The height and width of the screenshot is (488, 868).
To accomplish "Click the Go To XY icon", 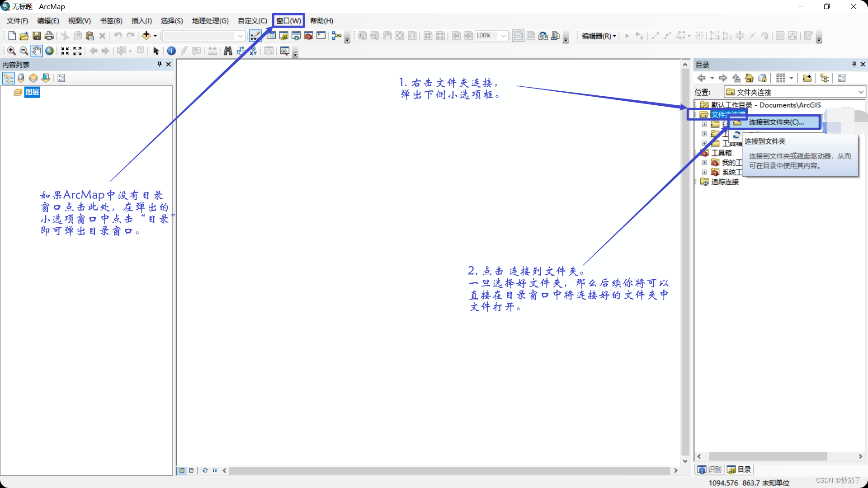I will 253,51.
